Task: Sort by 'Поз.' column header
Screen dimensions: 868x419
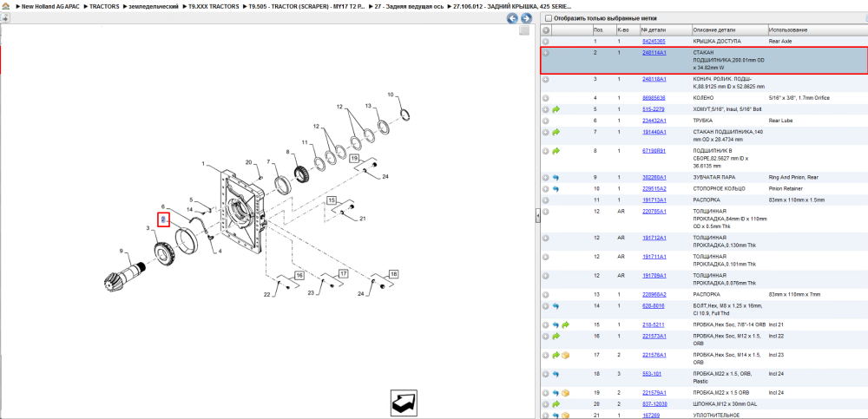Action: point(602,29)
